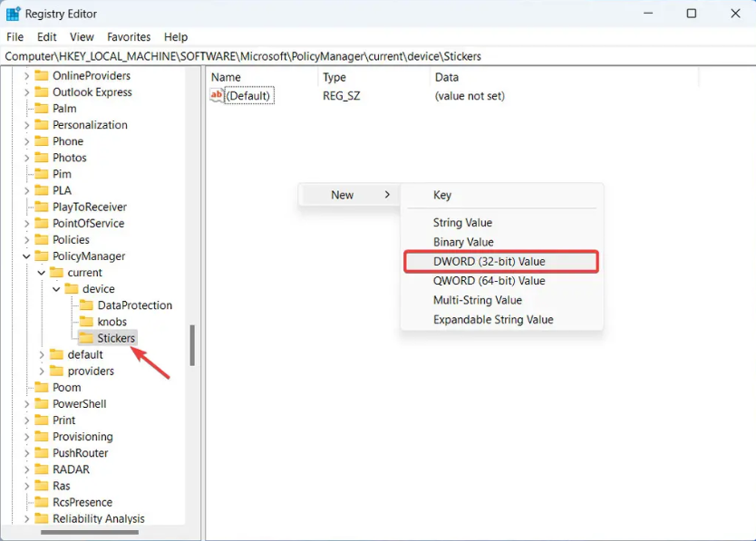Click the Registry Editor app icon
This screenshot has width=756, height=541.
click(13, 14)
